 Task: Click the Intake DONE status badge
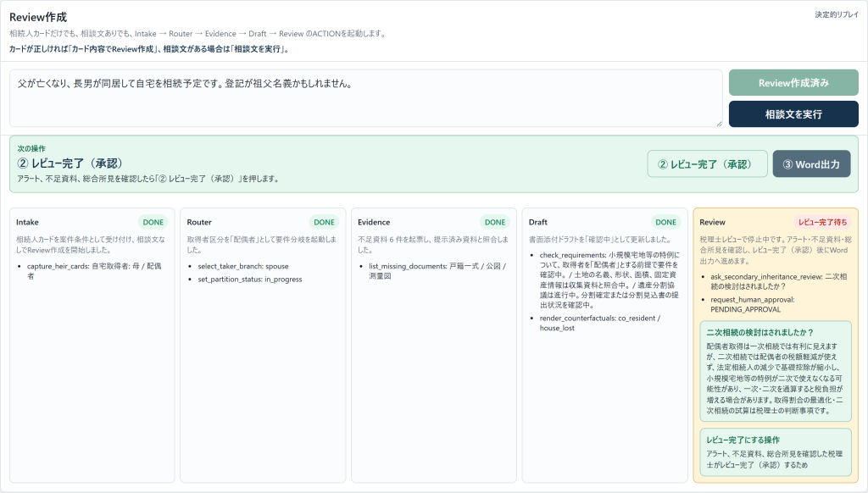(153, 223)
